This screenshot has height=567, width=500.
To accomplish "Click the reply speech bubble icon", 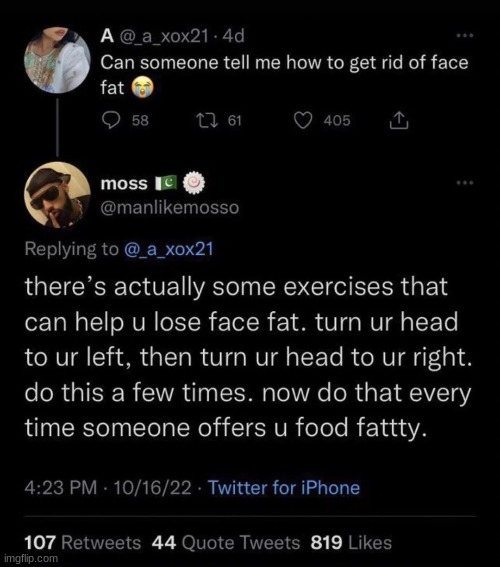I will click(111, 120).
